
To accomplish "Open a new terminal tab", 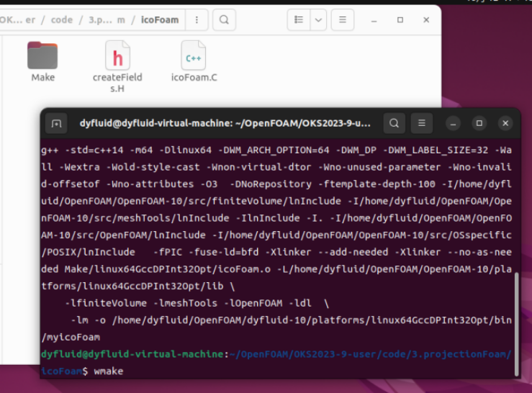I will pos(56,123).
